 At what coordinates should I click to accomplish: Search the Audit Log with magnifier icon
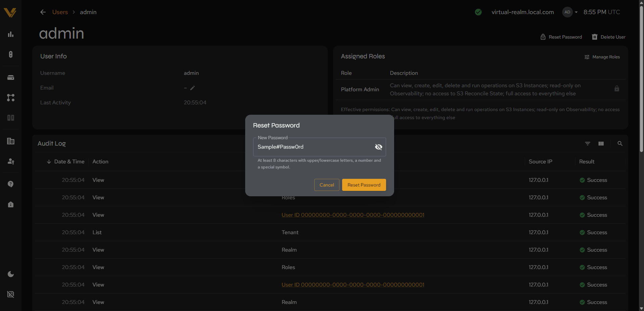620,144
